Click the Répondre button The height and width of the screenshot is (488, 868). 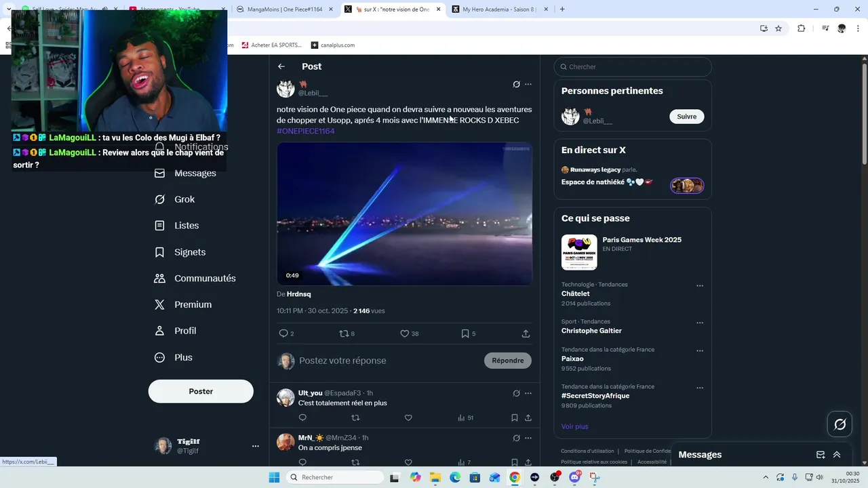click(508, 361)
